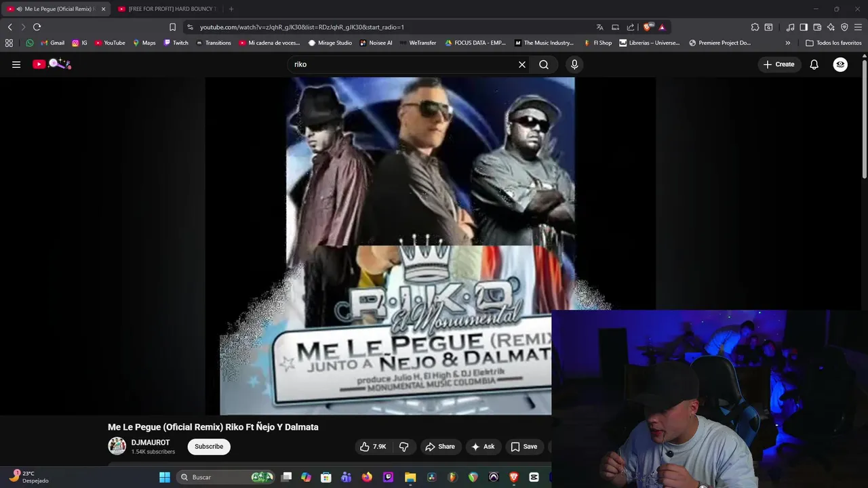The height and width of the screenshot is (488, 868).
Task: Open the Windows Start menu
Action: click(165, 477)
